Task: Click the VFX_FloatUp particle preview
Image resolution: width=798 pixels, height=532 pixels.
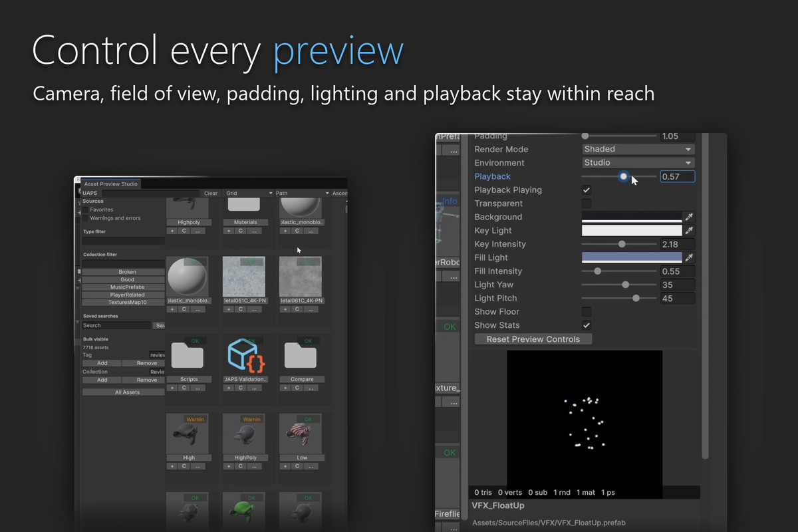Action: click(585, 424)
